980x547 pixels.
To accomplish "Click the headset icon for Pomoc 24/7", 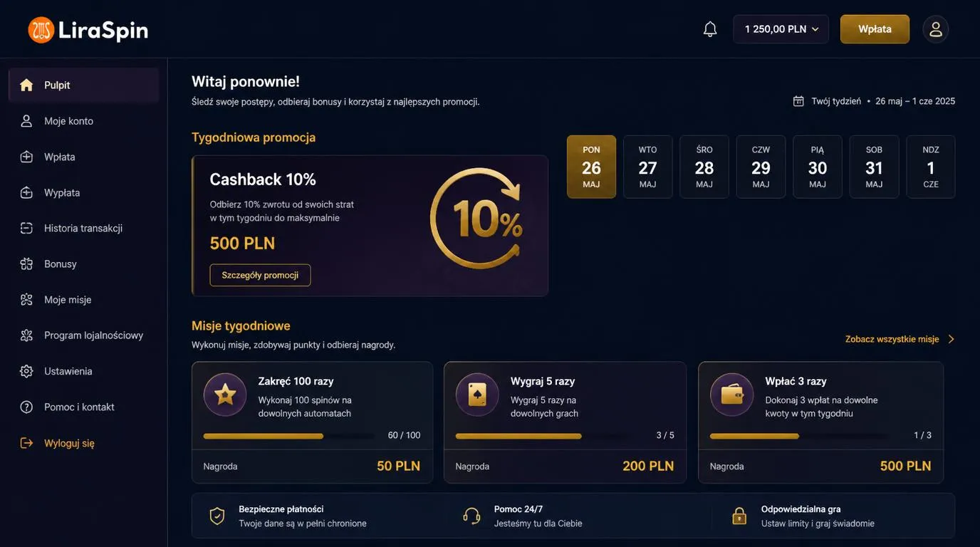I will pos(471,516).
